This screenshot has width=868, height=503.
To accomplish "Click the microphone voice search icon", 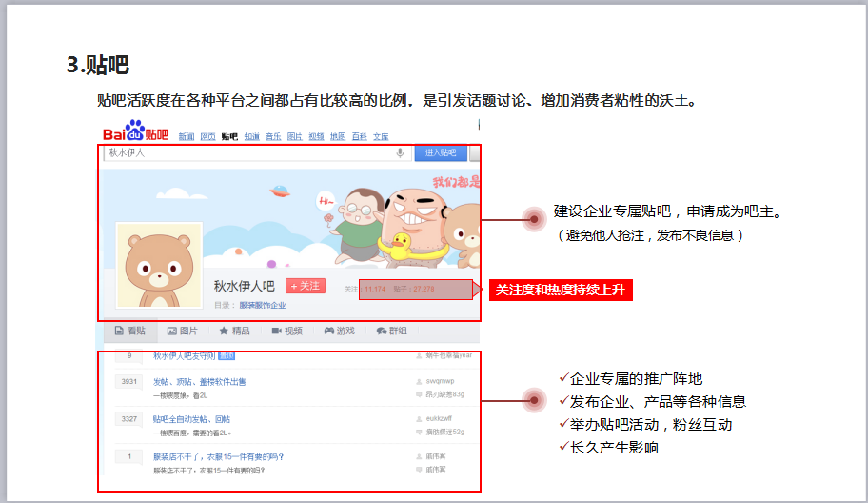I will click(x=400, y=152).
